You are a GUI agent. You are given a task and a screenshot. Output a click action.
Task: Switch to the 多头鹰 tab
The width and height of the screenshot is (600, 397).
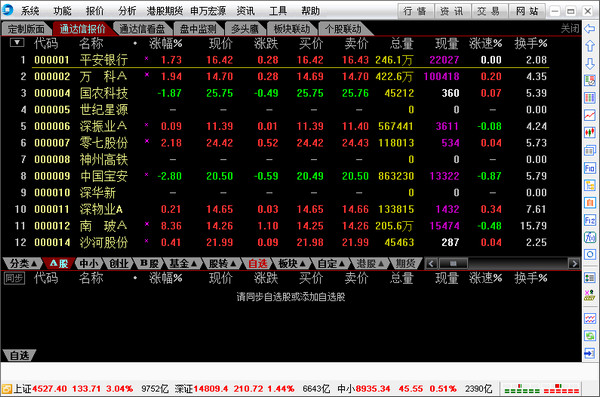tap(245, 29)
